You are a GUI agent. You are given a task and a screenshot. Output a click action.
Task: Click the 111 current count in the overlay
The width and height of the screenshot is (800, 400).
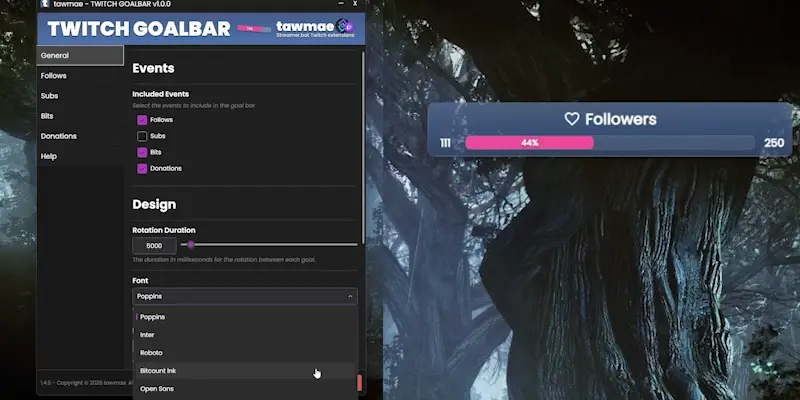[x=445, y=143]
